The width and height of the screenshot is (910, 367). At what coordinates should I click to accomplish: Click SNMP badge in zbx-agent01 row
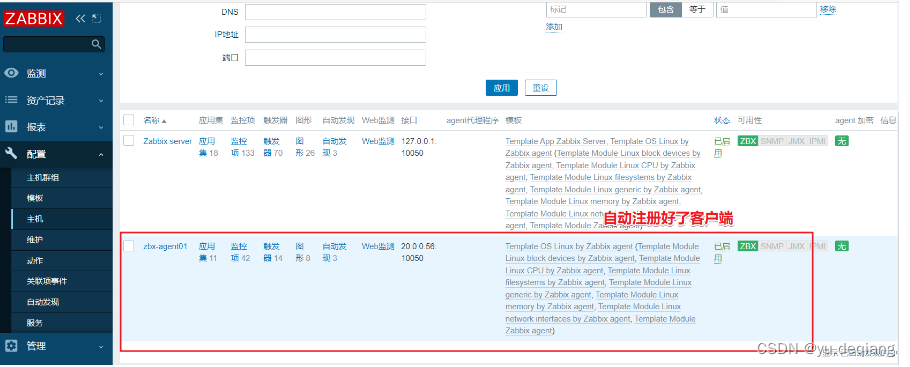771,246
